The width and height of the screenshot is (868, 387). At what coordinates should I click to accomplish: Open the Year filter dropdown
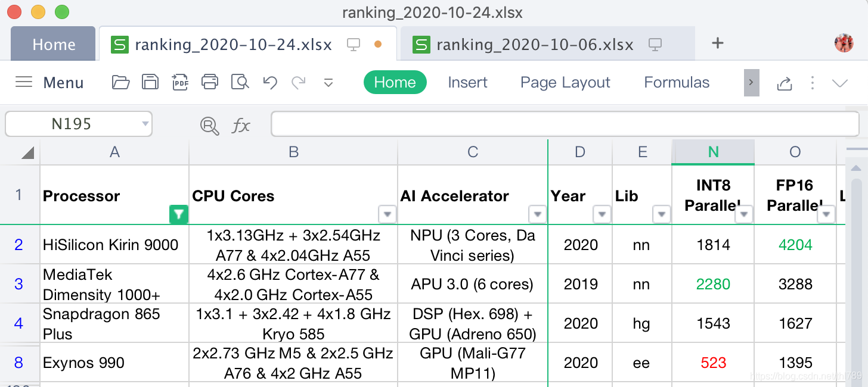(x=602, y=214)
